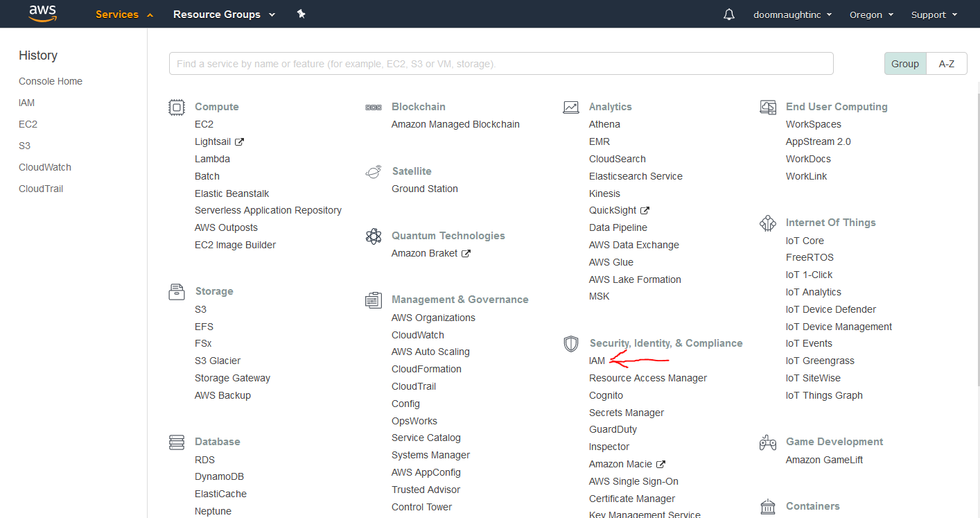
Task: Open the CloudFormation service
Action: (x=426, y=369)
